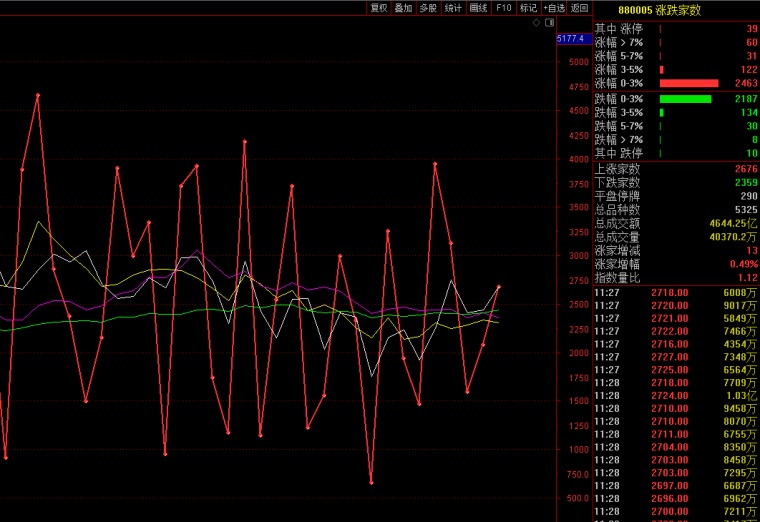This screenshot has height=522, width=760.
Task: Select the tick row with 2704.00
Action: click(x=676, y=447)
